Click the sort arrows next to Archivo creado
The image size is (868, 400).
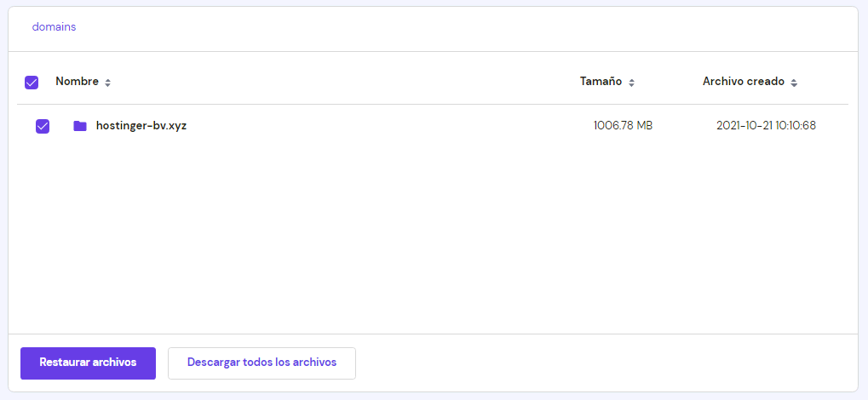794,83
